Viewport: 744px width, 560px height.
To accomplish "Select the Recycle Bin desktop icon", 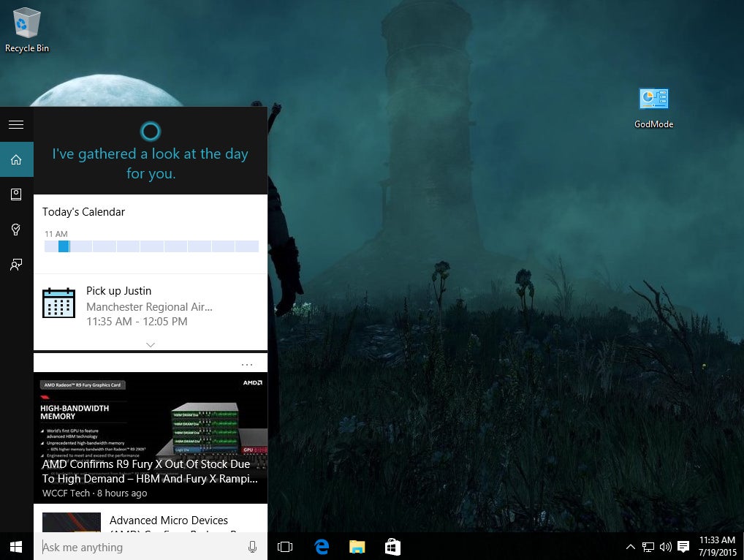I will tap(26, 29).
